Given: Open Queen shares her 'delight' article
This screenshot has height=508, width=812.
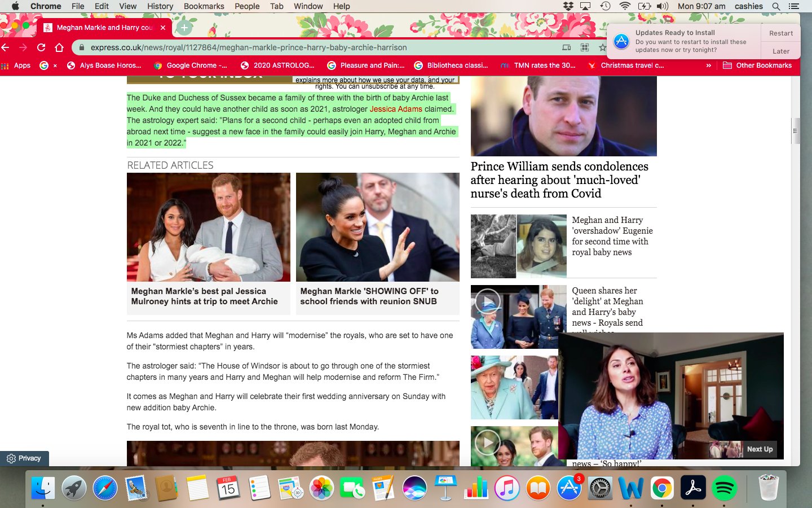Looking at the screenshot, I should (607, 306).
